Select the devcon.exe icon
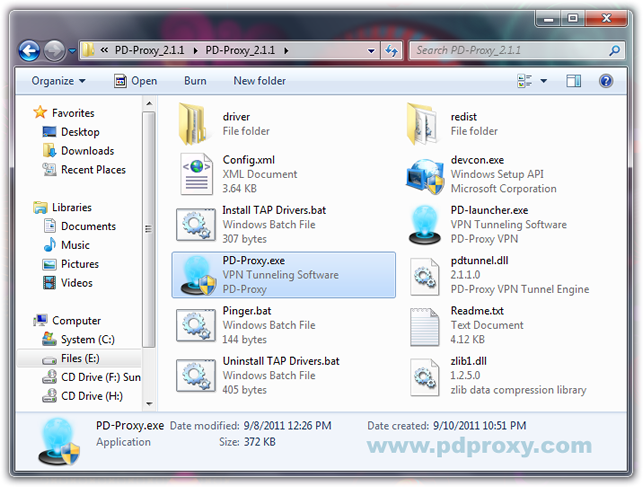Screen dimensions: 643x487 tap(425, 176)
